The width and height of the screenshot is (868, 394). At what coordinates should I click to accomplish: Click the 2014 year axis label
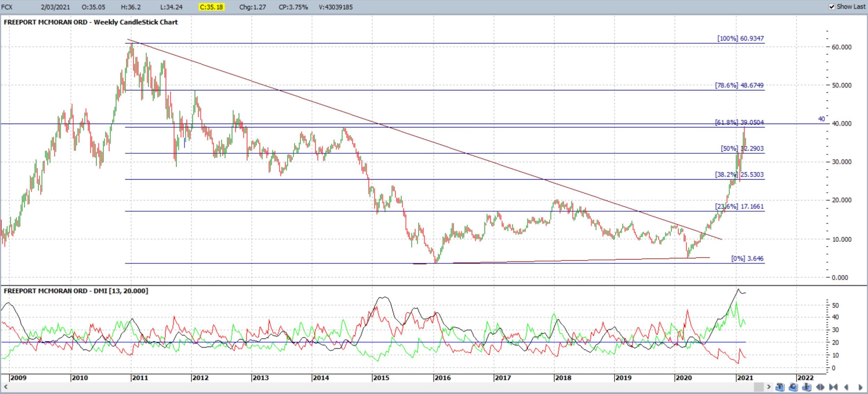pos(320,378)
